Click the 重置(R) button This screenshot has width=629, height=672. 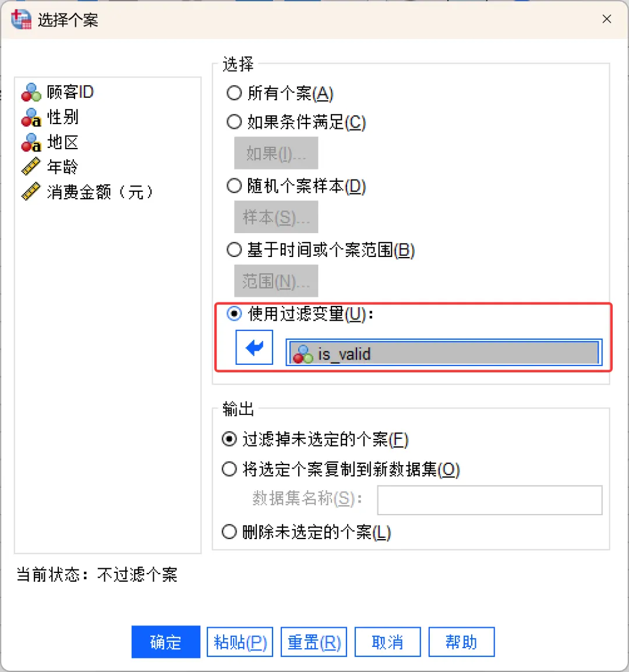click(314, 642)
